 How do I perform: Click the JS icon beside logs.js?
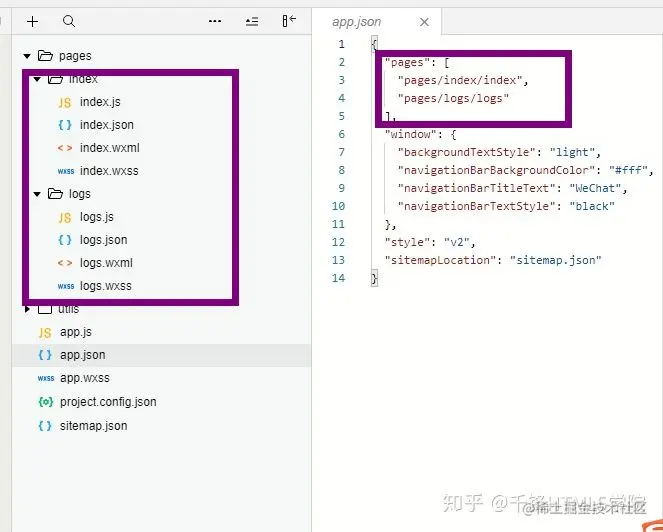[65, 218]
